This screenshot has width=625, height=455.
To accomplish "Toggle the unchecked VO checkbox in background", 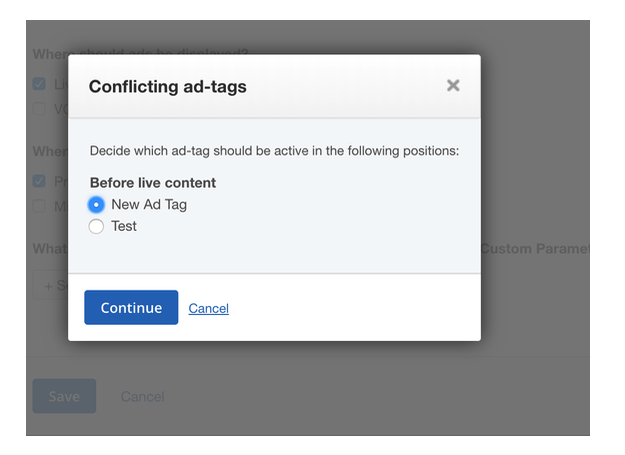I will (x=39, y=108).
